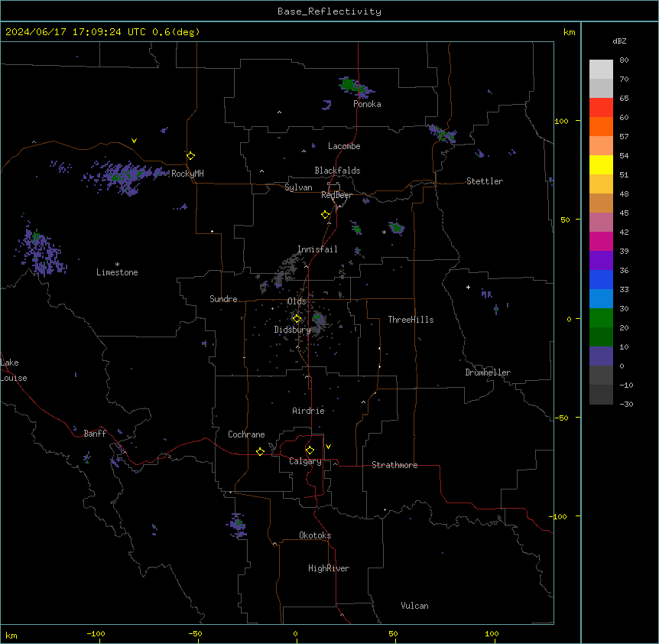Select the Lacombe city label
Image resolution: width=659 pixels, height=644 pixels.
[x=344, y=146]
